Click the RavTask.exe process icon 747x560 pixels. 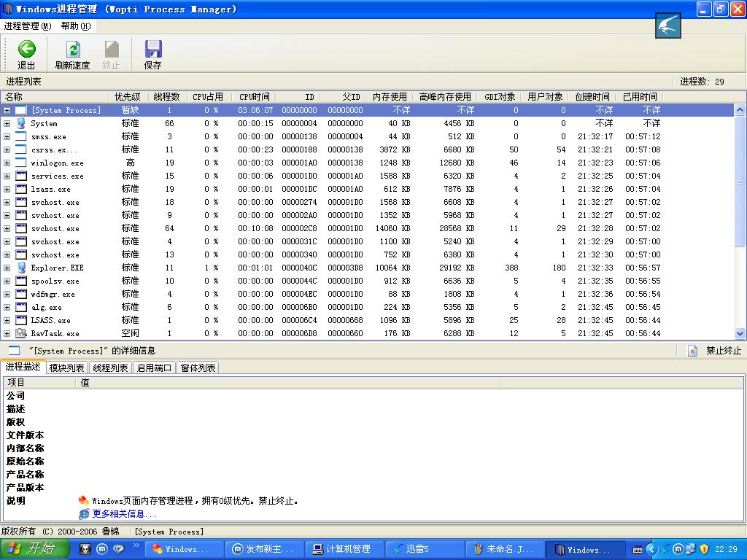pos(21,333)
